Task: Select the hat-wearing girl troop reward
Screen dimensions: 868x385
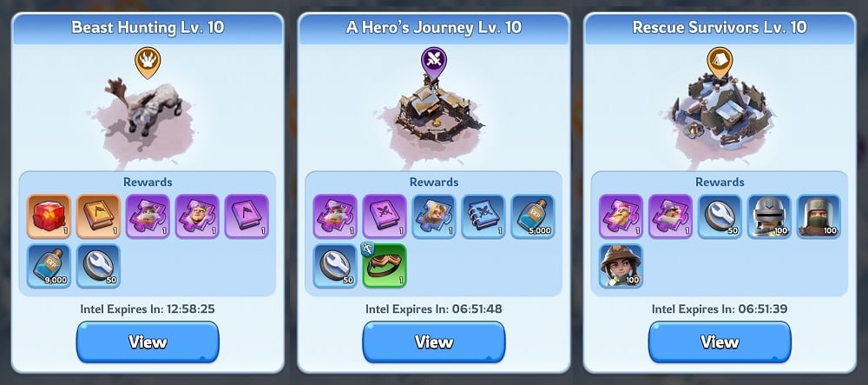Action: pyautogui.click(x=621, y=266)
